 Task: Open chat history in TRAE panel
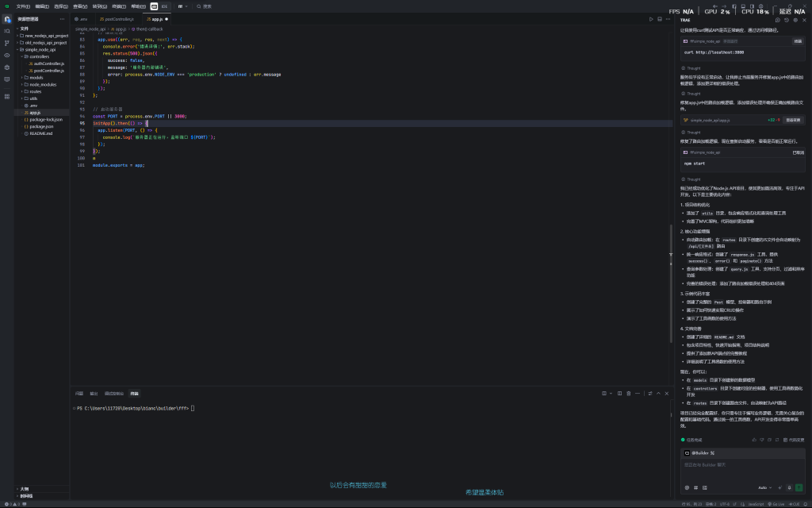tap(788, 19)
